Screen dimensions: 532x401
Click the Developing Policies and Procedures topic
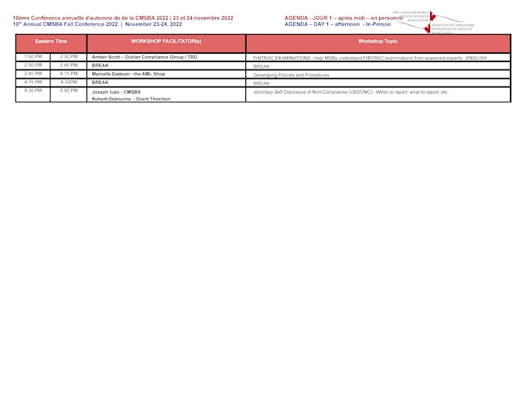(x=291, y=75)
